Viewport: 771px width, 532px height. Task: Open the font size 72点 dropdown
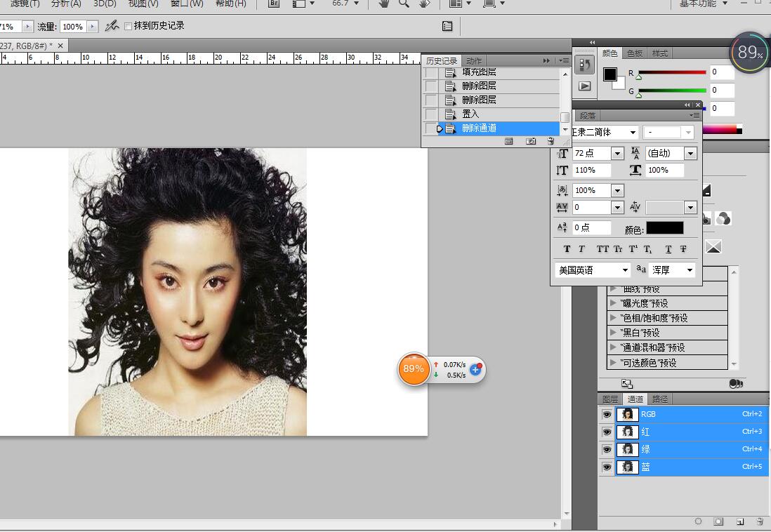(x=617, y=153)
